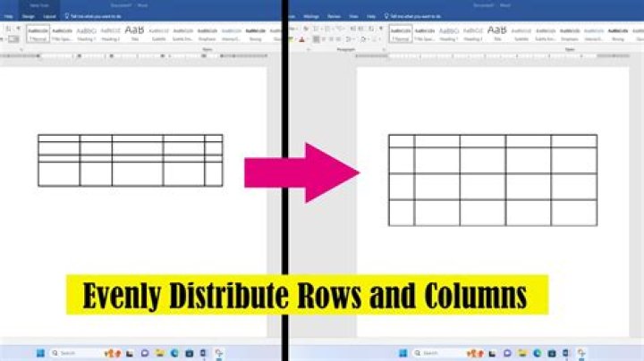Toggle center alignment in the right window
Image resolution: width=644 pixels, height=361 pixels.
324,39
